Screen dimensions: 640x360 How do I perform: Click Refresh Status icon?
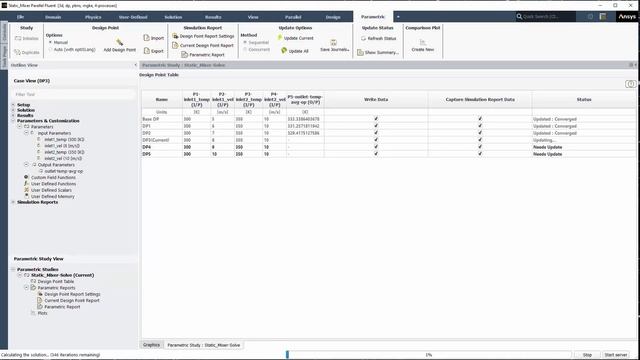point(363,38)
